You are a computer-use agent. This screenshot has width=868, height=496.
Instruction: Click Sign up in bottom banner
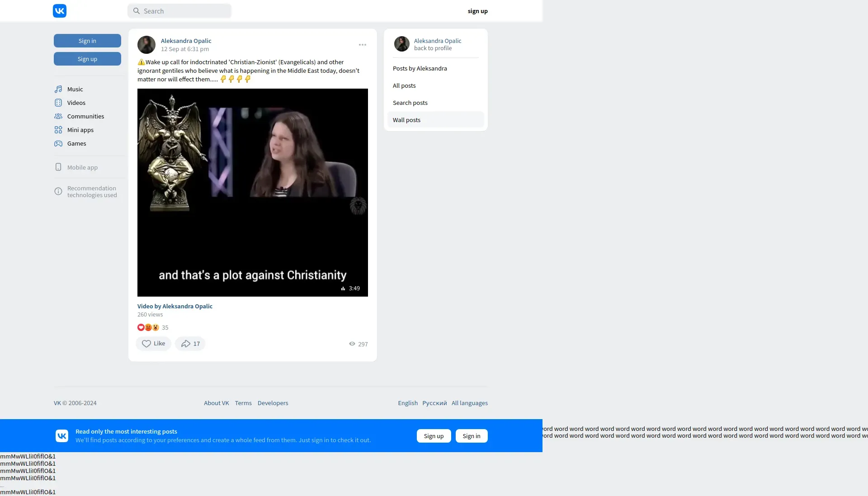[434, 436]
